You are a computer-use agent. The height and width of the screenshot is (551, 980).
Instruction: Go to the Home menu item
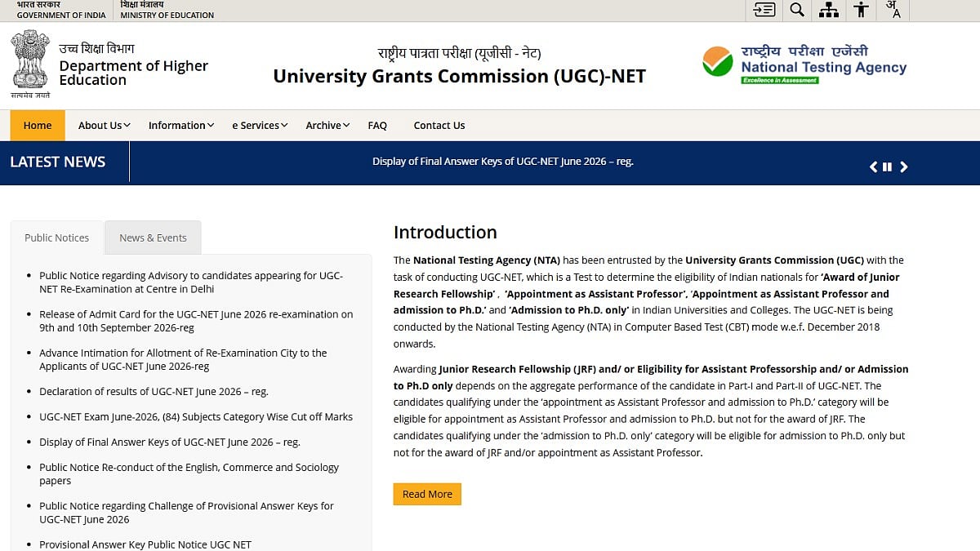pyautogui.click(x=38, y=125)
